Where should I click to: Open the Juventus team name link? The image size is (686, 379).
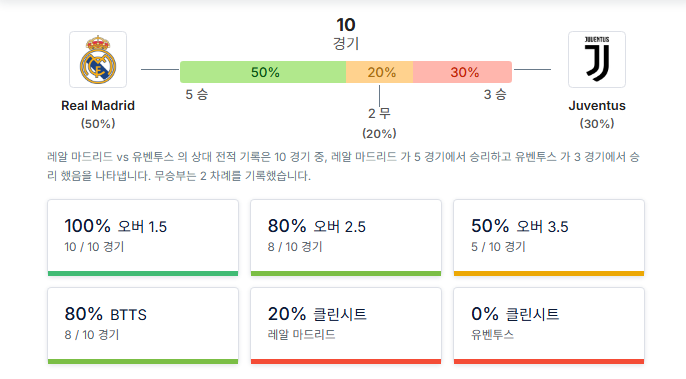pyautogui.click(x=597, y=105)
